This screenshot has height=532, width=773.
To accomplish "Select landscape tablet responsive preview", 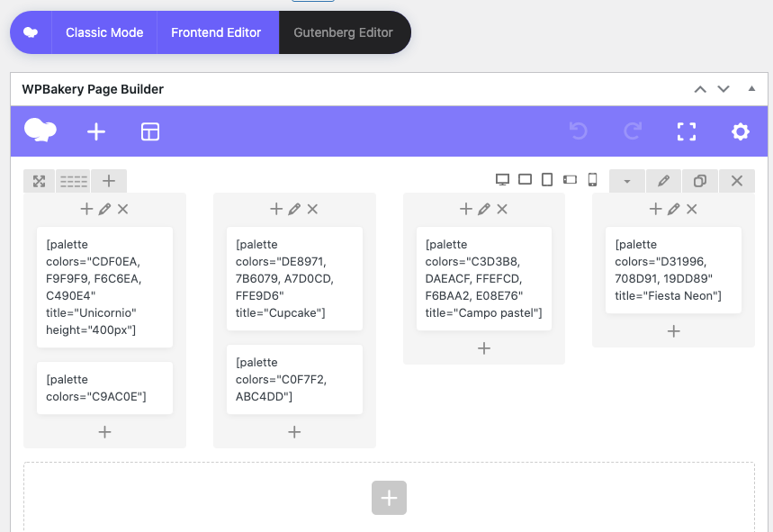I will point(525,179).
